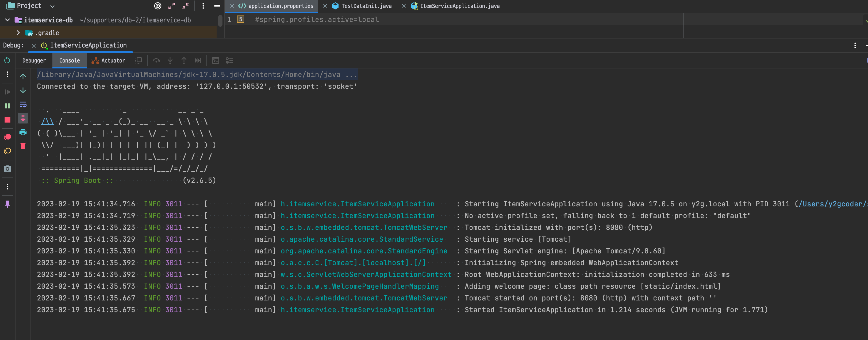Rerun ItemServiceApplication with the rerun icon
868x340 pixels.
coord(7,60)
